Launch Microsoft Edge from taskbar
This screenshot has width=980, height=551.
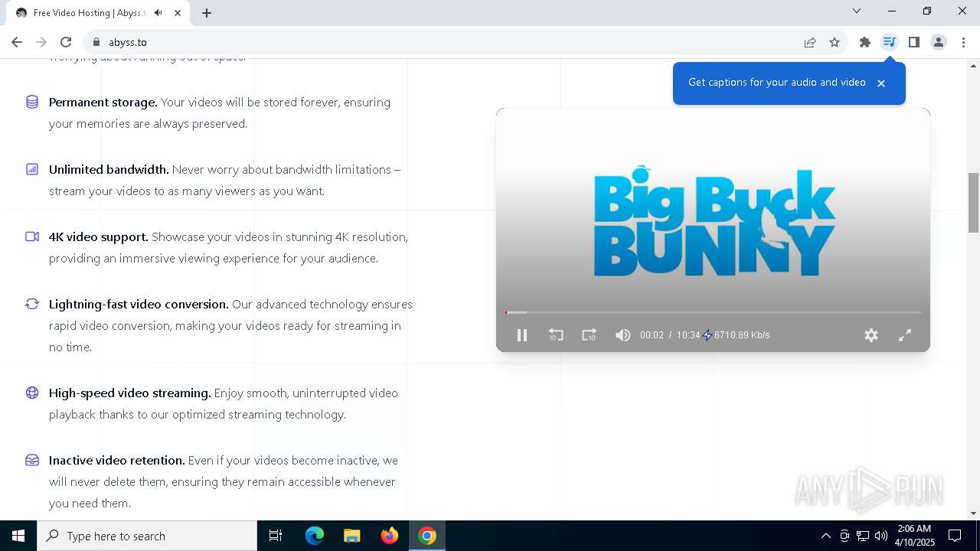315,536
